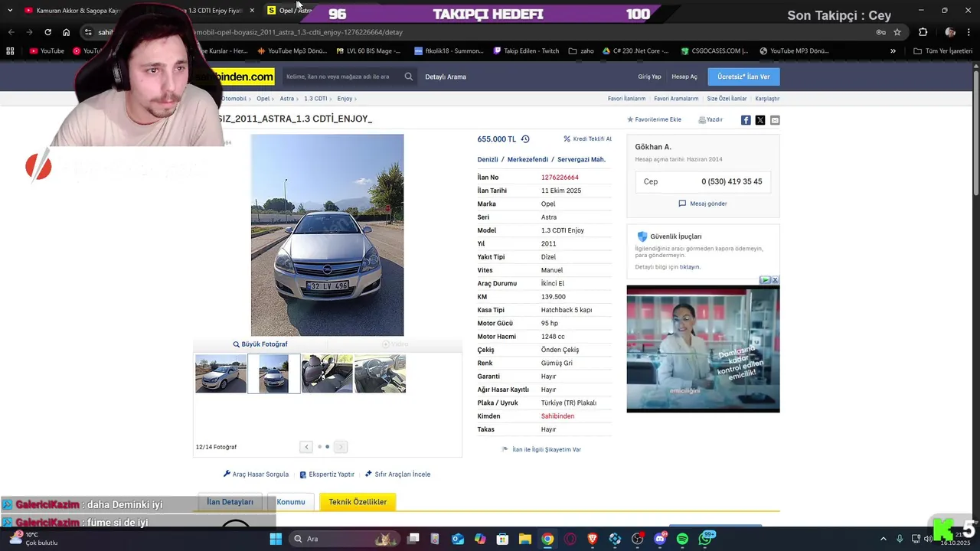Image resolution: width=980 pixels, height=551 pixels.
Task: Open Windows Start menu
Action: point(276,539)
